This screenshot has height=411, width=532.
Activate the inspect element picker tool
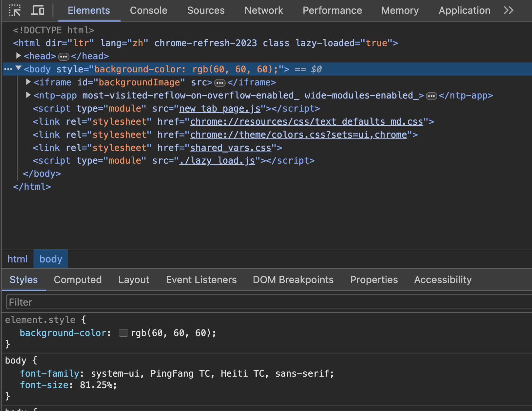[x=15, y=10]
